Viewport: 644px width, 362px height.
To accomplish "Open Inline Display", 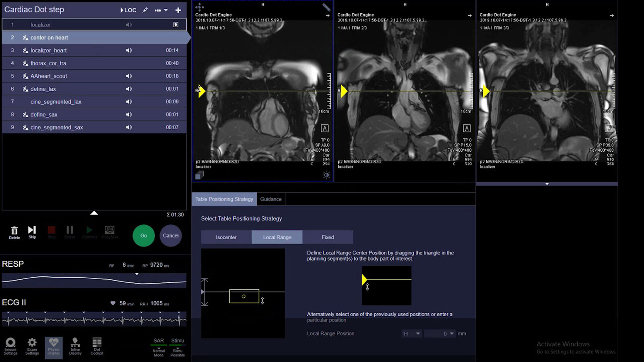I will 75,346.
